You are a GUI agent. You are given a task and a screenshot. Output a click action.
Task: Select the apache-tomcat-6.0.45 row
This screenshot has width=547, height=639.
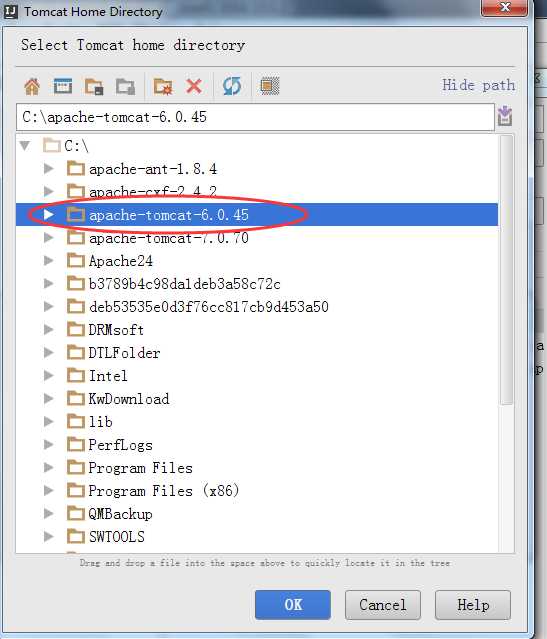coord(257,214)
